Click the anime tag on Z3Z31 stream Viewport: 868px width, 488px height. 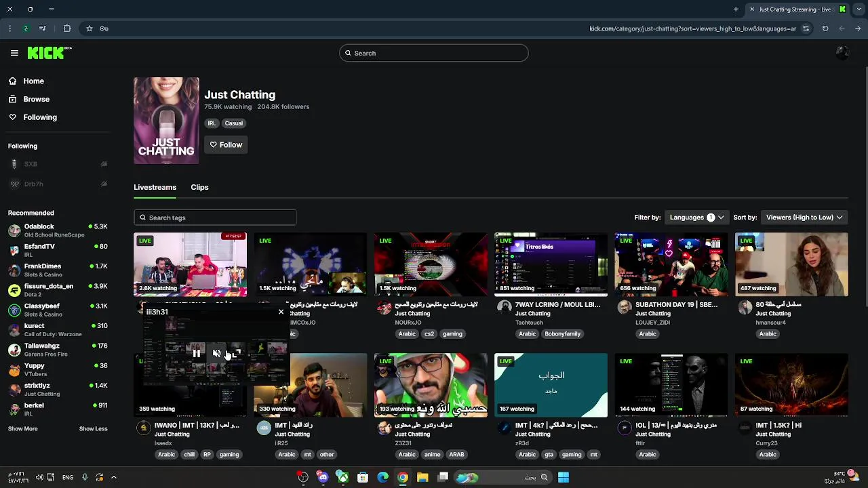[x=432, y=454]
